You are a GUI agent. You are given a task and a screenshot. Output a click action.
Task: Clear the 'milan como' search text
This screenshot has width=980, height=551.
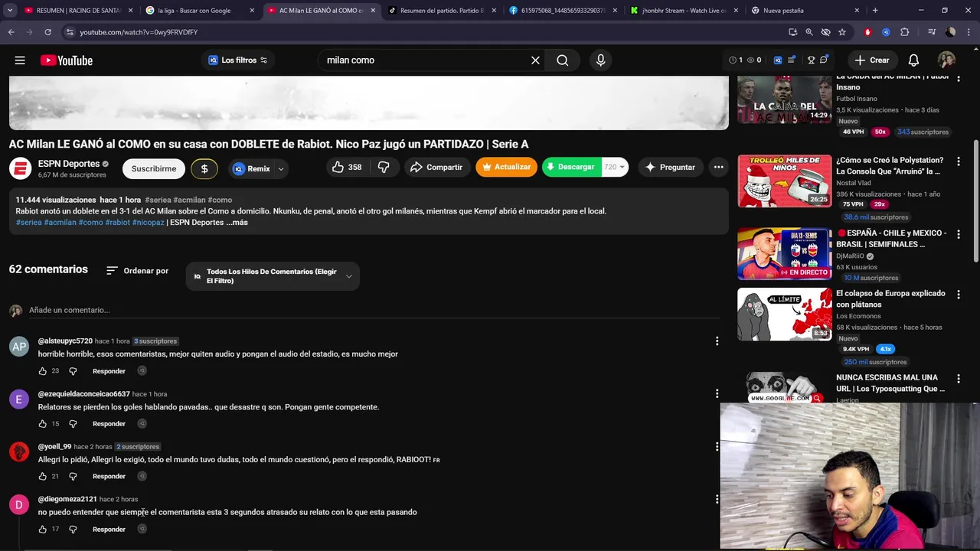click(535, 60)
